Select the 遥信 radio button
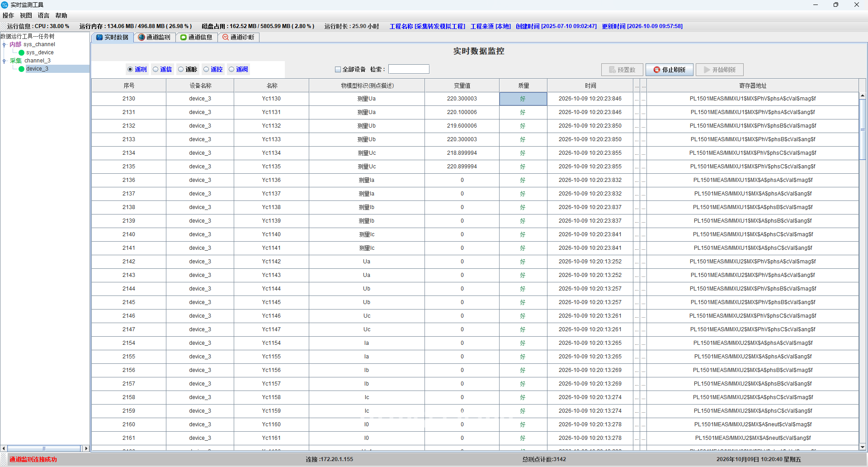868x467 pixels. click(156, 70)
